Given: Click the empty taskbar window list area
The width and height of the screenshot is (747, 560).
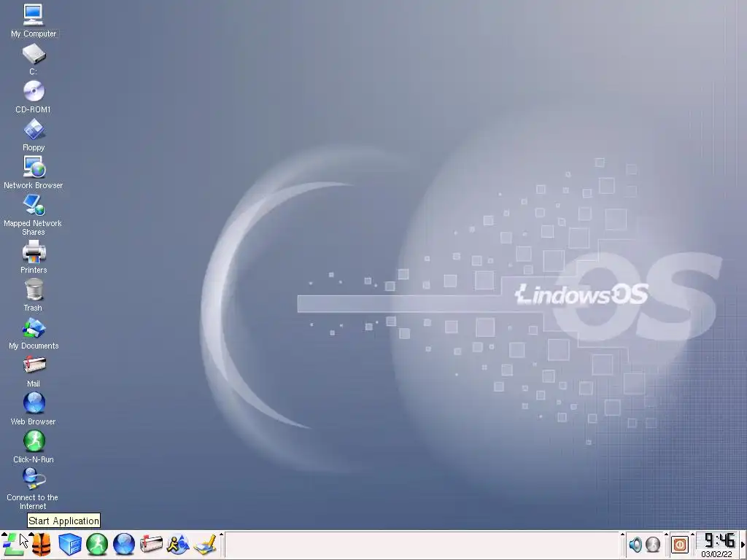Looking at the screenshot, I should point(422,545).
